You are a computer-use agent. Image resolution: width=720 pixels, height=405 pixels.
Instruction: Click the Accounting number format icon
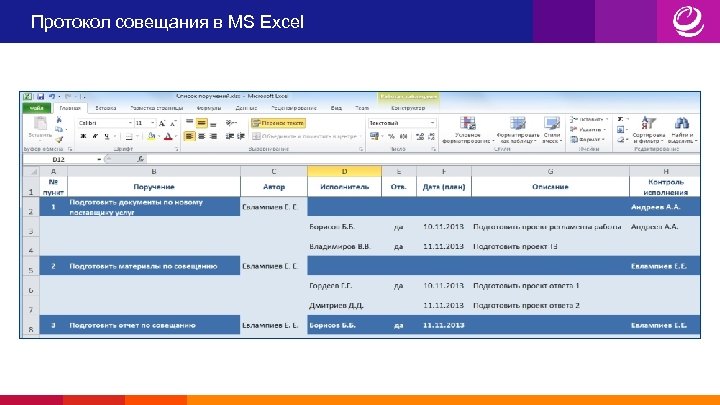[x=374, y=136]
